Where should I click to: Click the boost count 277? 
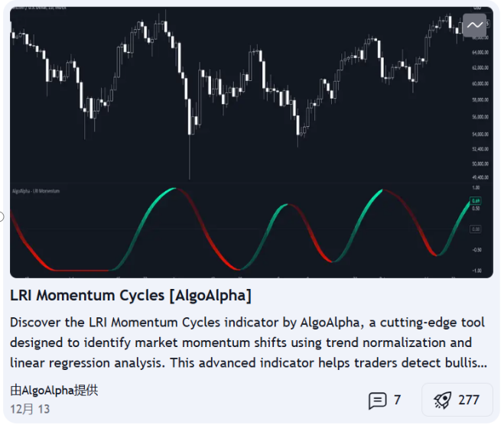[x=469, y=401]
